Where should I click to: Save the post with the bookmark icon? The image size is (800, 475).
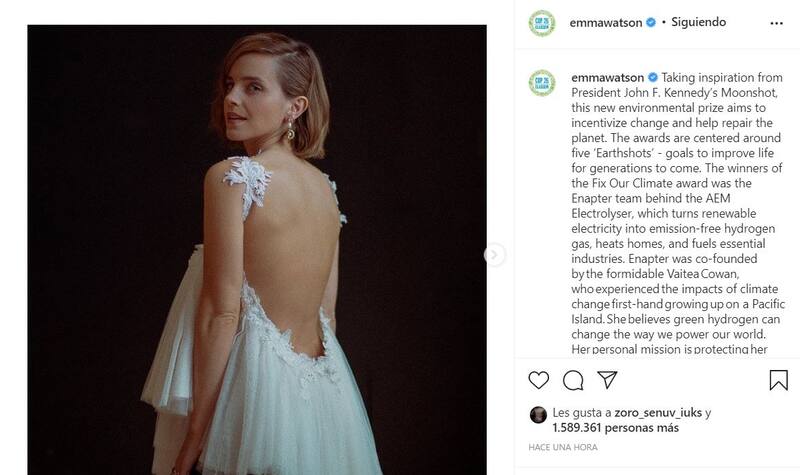point(777,380)
